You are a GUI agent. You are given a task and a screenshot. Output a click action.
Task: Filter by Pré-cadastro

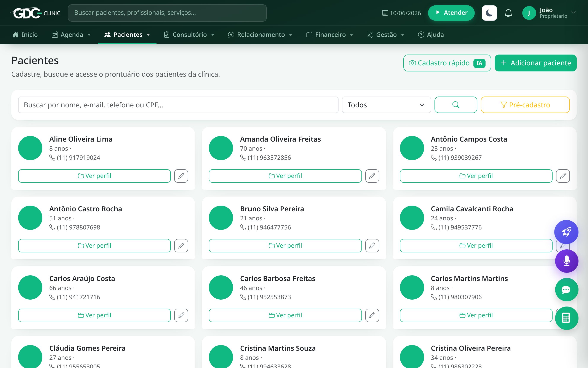(x=525, y=105)
